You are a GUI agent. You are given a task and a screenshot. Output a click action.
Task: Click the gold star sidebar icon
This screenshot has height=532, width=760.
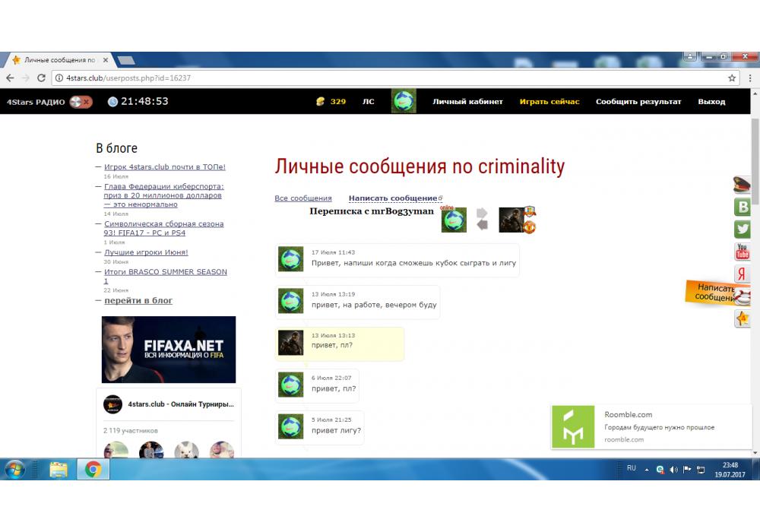743,318
